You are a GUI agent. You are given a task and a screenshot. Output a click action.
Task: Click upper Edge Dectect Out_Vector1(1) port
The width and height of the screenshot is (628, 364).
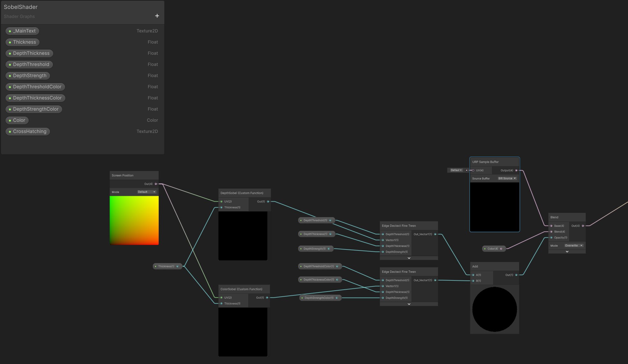point(435,234)
